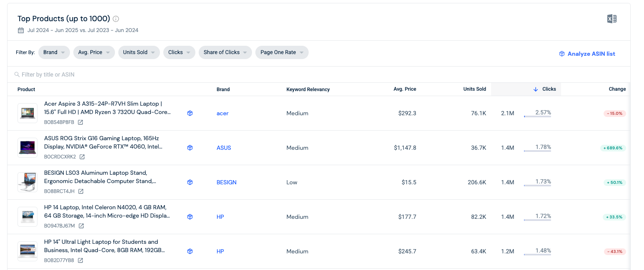Open the Page One Rate filter
The image size is (644, 270).
tap(282, 52)
